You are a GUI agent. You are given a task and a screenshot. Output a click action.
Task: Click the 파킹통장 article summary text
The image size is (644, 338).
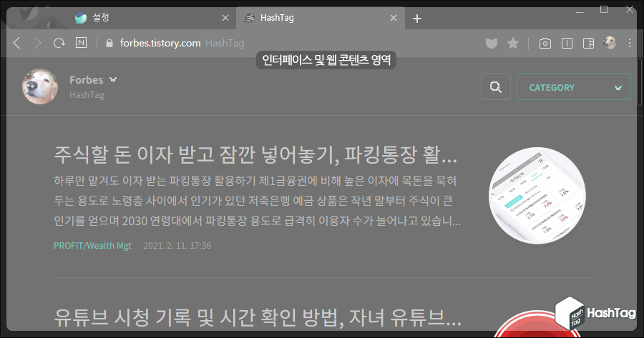(x=258, y=201)
